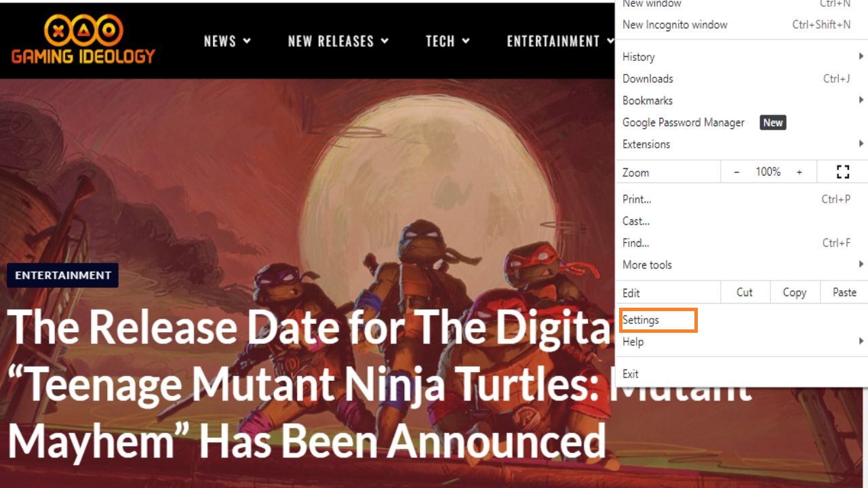Viewport: 868px width, 488px height.
Task: Open the More tools submenu
Action: coord(741,264)
